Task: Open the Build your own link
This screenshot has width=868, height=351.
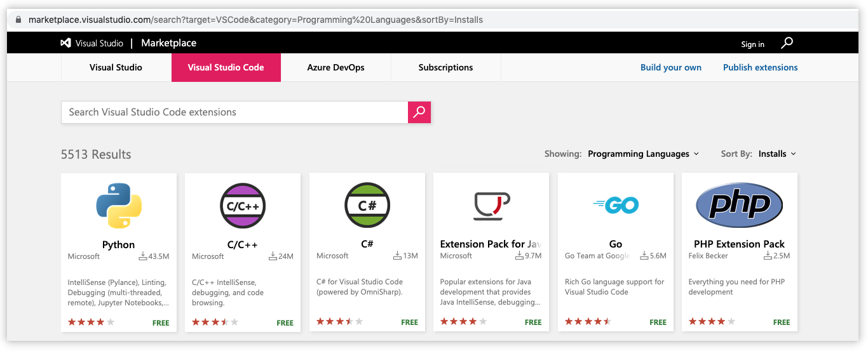Action: (x=671, y=67)
